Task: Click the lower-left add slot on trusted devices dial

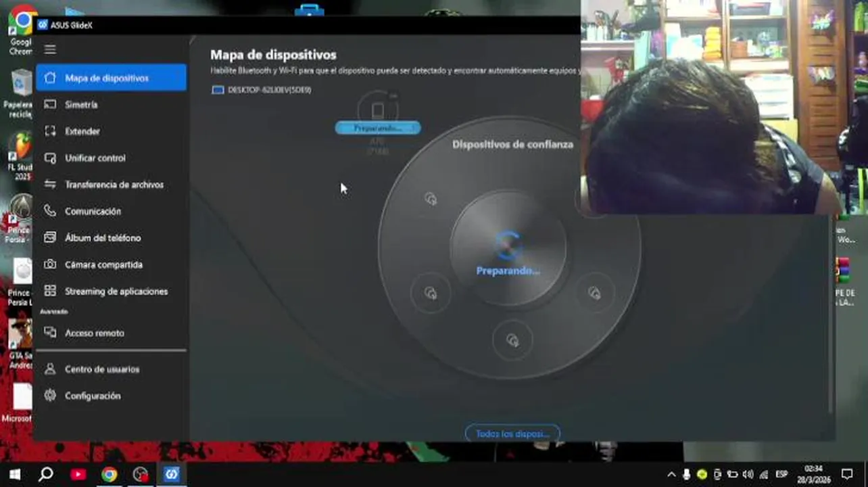Action: [x=431, y=293]
